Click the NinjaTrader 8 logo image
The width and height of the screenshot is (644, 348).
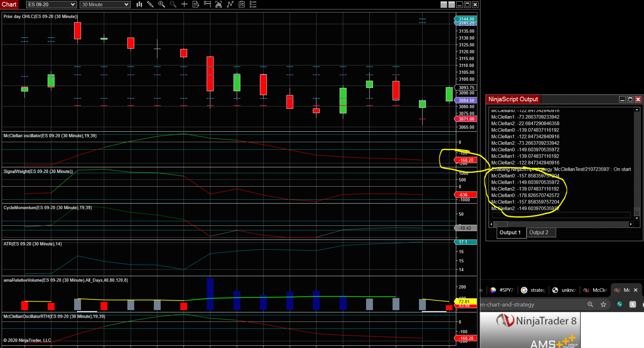[x=536, y=321]
